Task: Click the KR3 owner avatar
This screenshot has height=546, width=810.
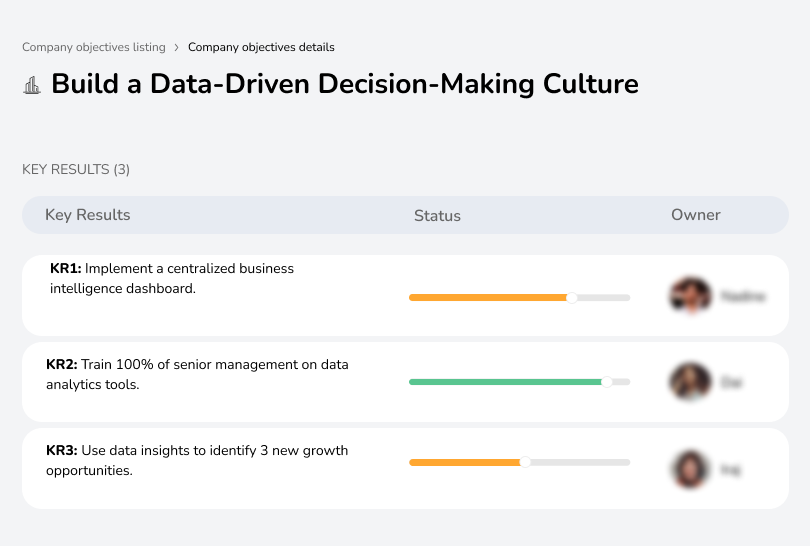Action: tap(690, 469)
